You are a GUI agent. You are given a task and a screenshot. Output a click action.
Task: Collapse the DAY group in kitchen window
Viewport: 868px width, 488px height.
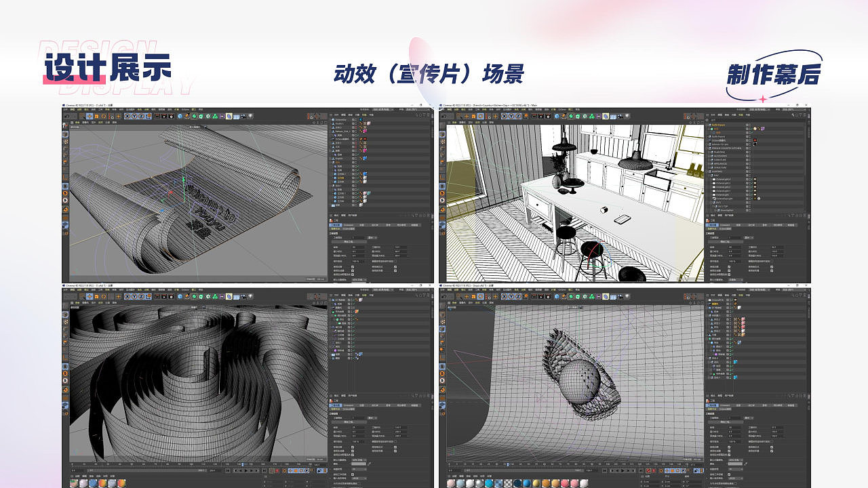tap(709, 176)
